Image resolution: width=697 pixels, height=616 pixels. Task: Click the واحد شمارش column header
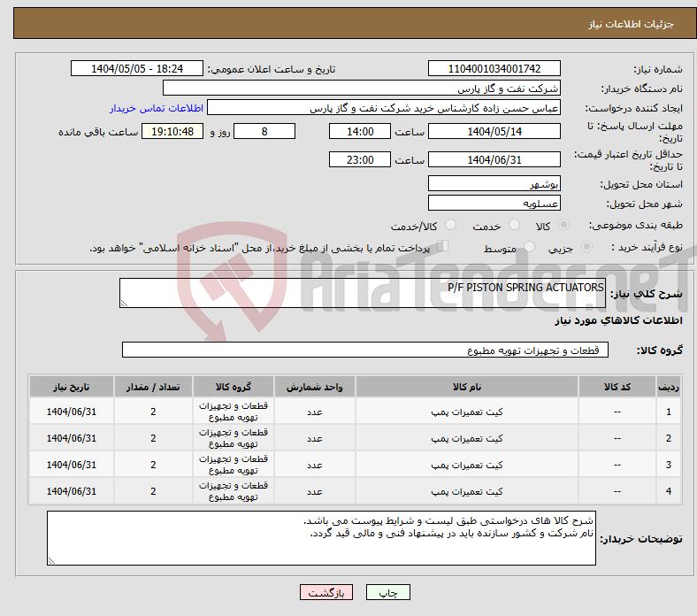tap(315, 387)
